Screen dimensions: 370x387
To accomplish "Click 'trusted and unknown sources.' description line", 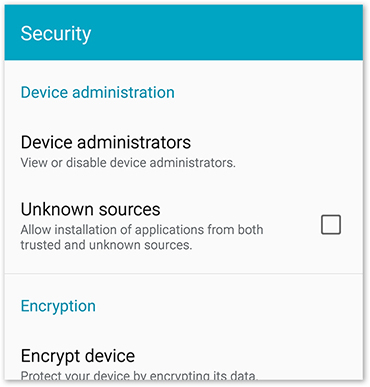I will tap(106, 245).
